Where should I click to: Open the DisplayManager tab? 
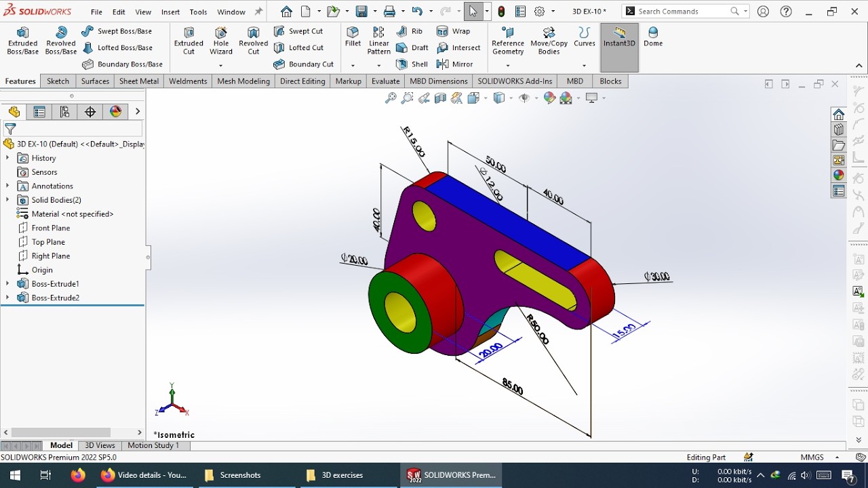point(116,112)
